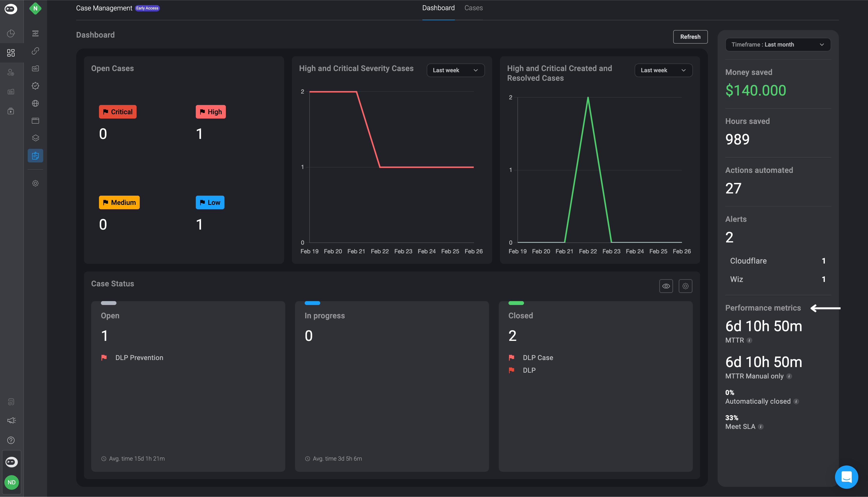
Task: Open the checkmark gear badge icon
Action: tap(35, 86)
